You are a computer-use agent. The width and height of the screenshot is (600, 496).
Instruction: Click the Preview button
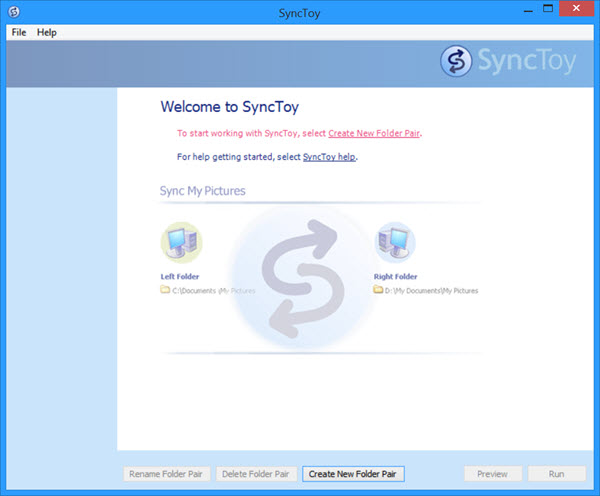point(492,474)
